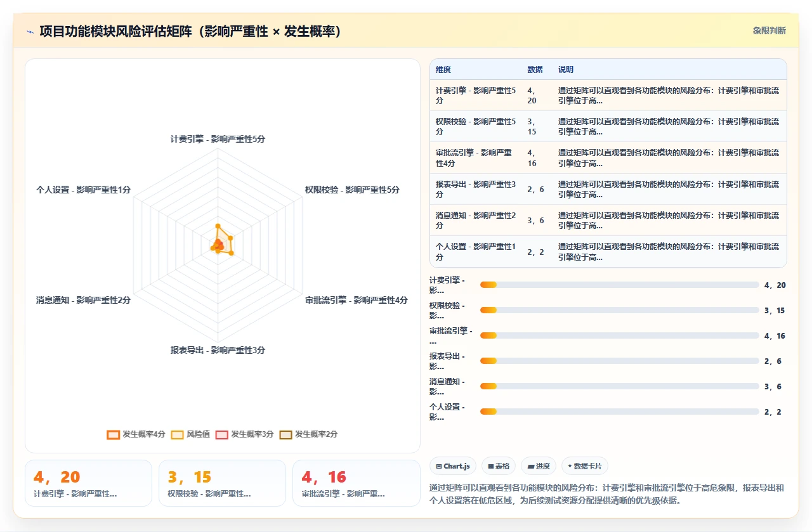Click radar axis label 个人设置 - 影响严重性1分
812x532 pixels.
click(83, 190)
